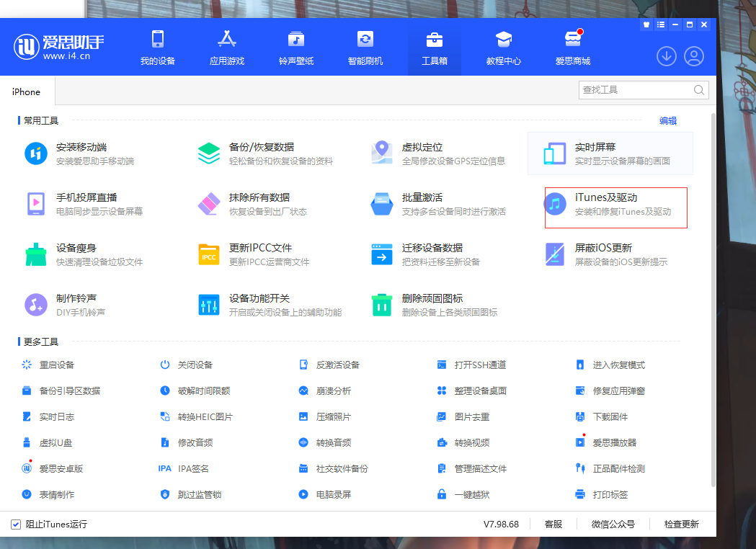Open 设备功能开关 tool icon
The image size is (756, 549).
click(x=209, y=305)
